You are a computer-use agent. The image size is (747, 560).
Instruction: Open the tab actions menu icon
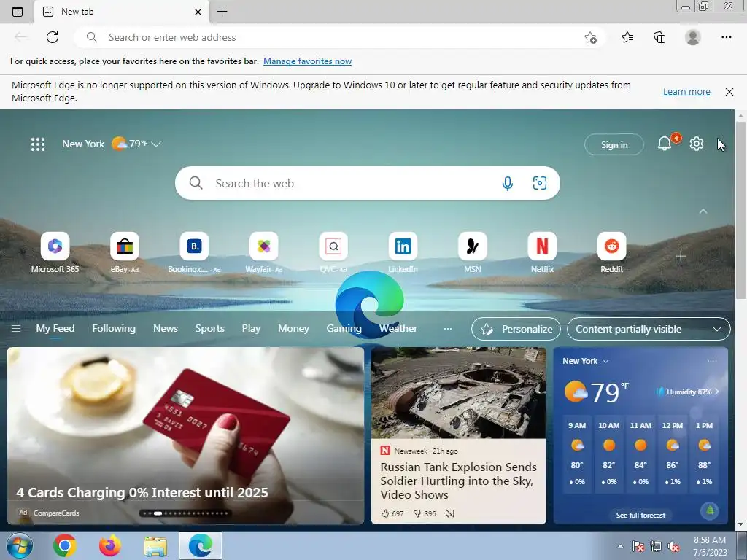point(18,12)
